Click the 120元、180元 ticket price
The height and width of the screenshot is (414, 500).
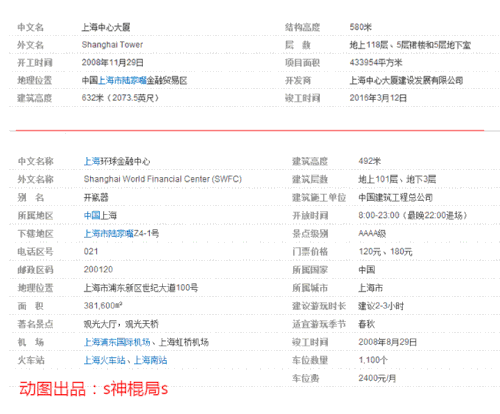point(386,251)
